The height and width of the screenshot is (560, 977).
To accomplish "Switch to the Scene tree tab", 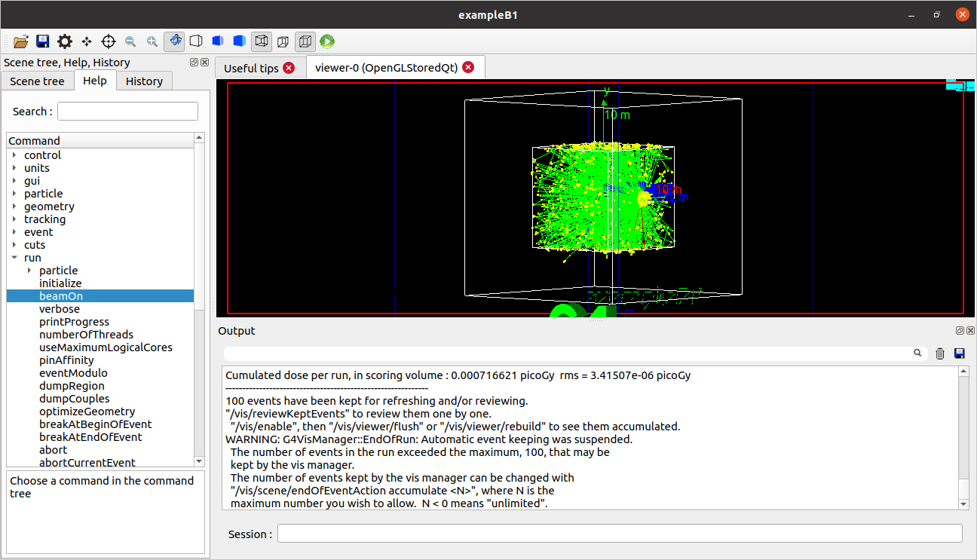I will 37,81.
